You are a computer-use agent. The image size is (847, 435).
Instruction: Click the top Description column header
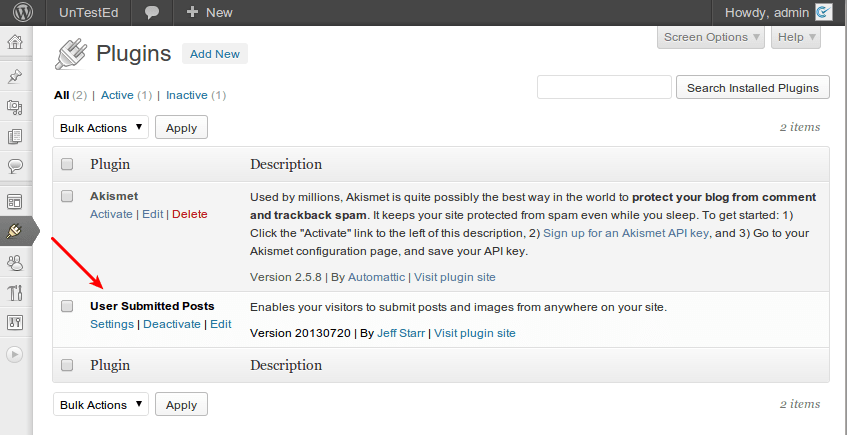point(286,164)
